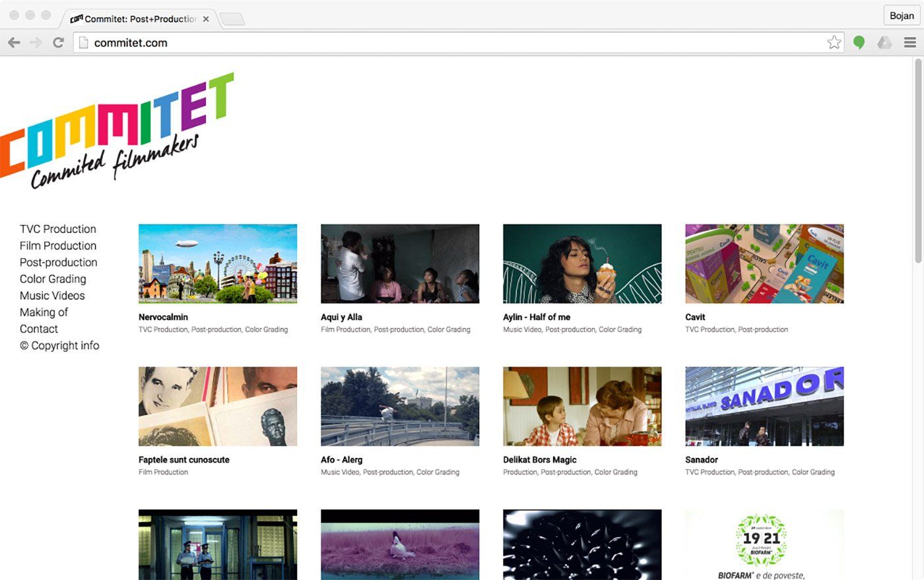Go back with the browser back arrow

point(14,43)
